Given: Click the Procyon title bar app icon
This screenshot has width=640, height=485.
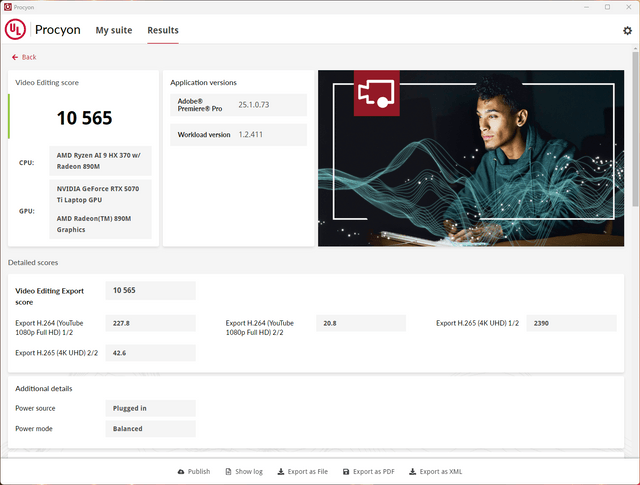Looking at the screenshot, I should coord(7,7).
